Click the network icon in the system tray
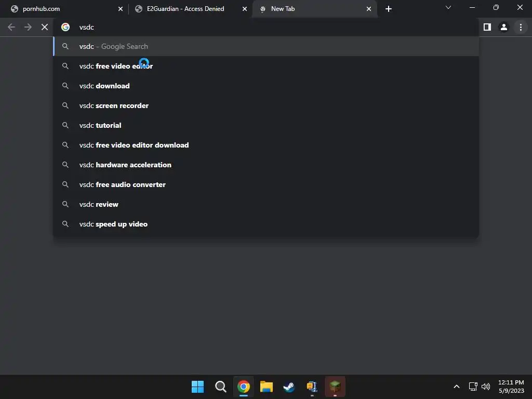532x399 pixels. click(473, 387)
